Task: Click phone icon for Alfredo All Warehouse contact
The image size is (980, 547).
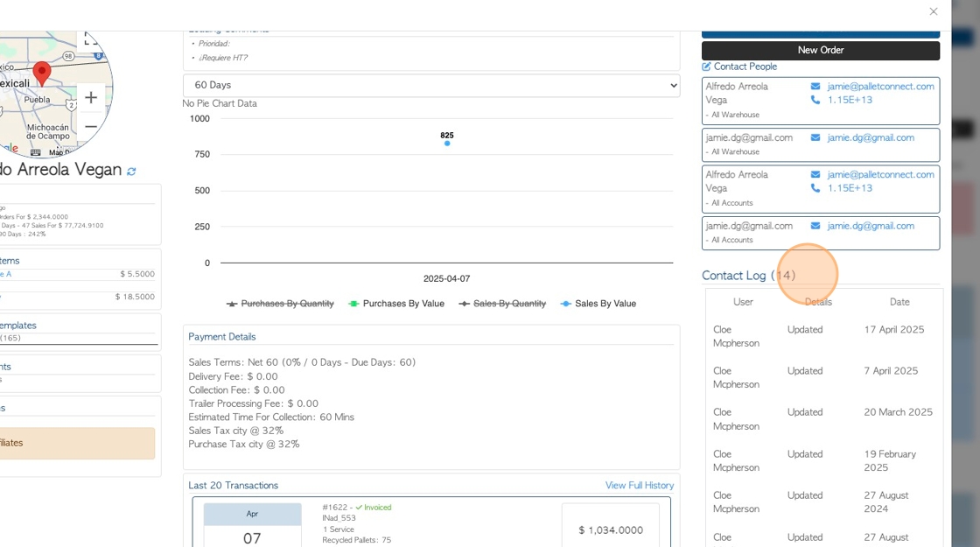Action: [815, 100]
